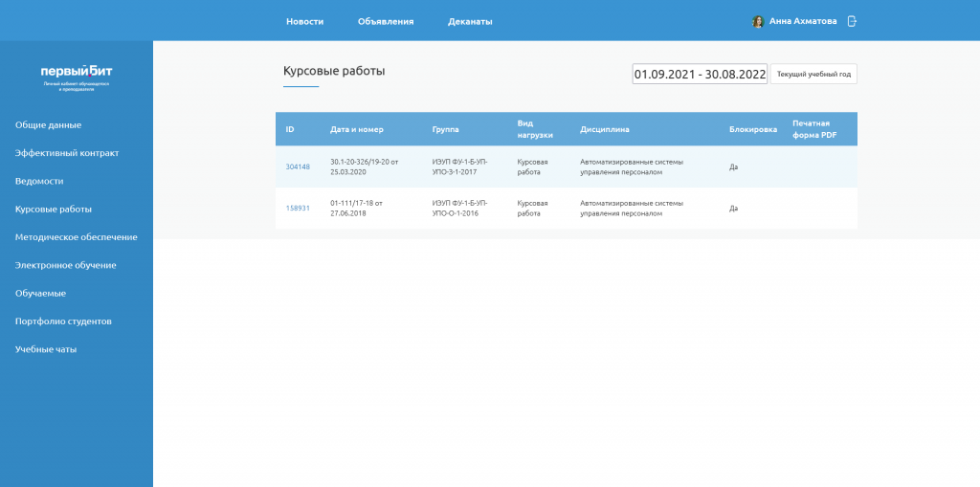Click the ID column header
The image size is (980, 487).
tap(290, 129)
